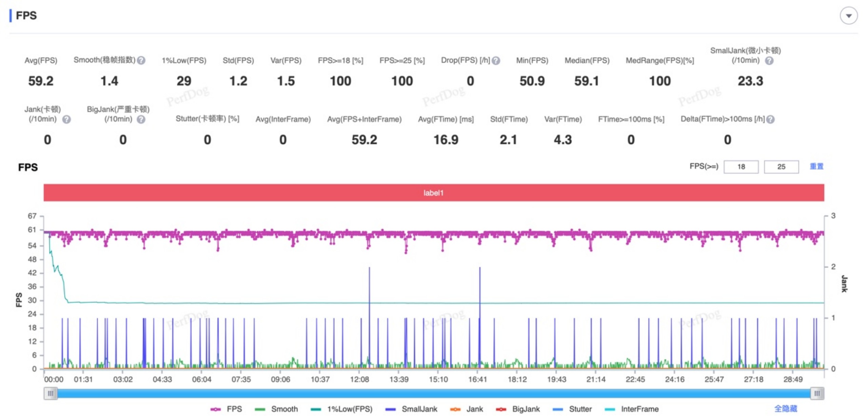Select the red label1 bar
The width and height of the screenshot is (868, 416).
coord(433,193)
